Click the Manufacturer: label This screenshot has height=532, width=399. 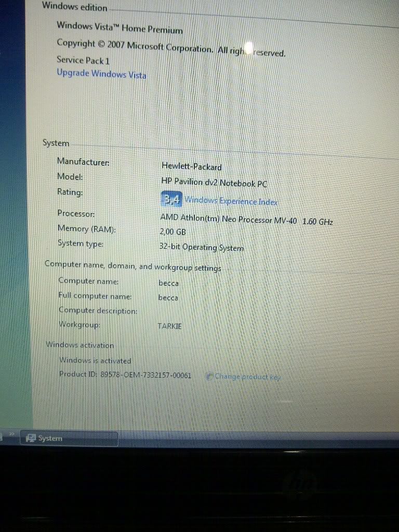pos(83,162)
